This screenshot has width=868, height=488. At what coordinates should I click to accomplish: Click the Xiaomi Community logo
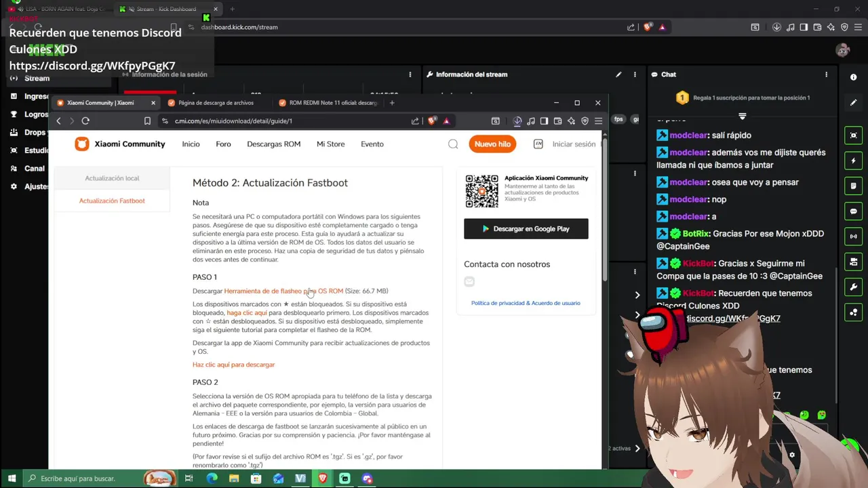[x=120, y=144]
